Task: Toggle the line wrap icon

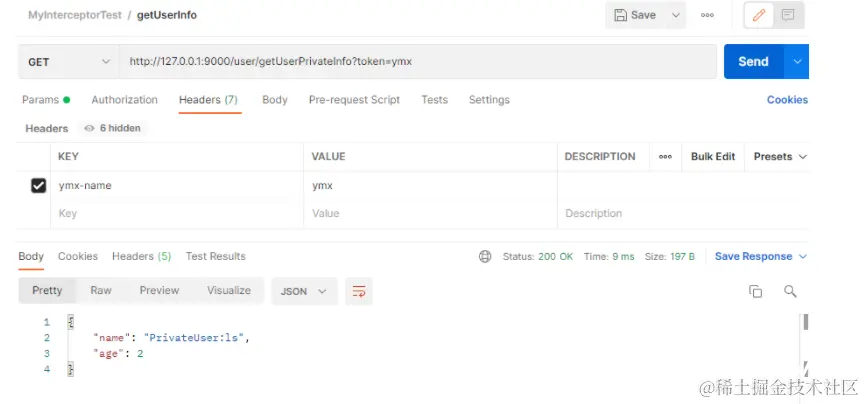Action: coord(359,291)
